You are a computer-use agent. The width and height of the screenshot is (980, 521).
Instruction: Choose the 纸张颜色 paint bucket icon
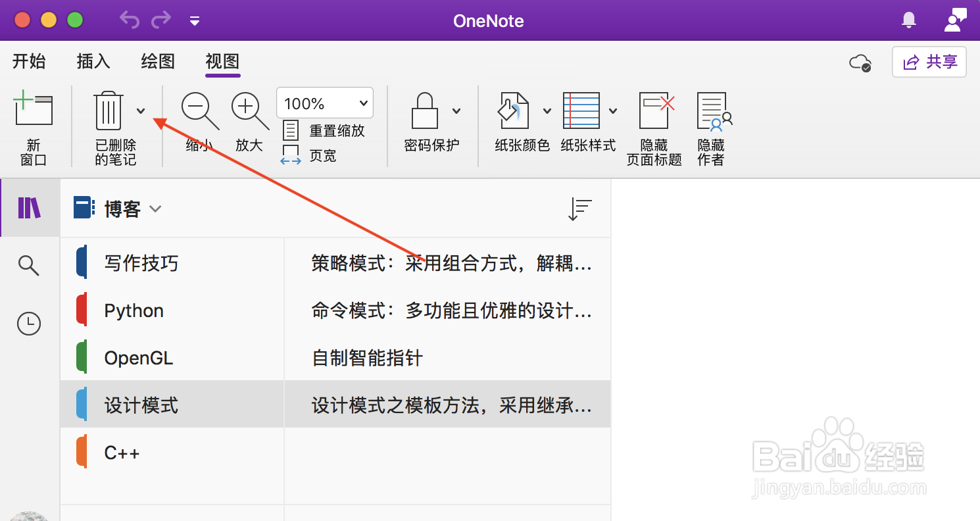514,110
